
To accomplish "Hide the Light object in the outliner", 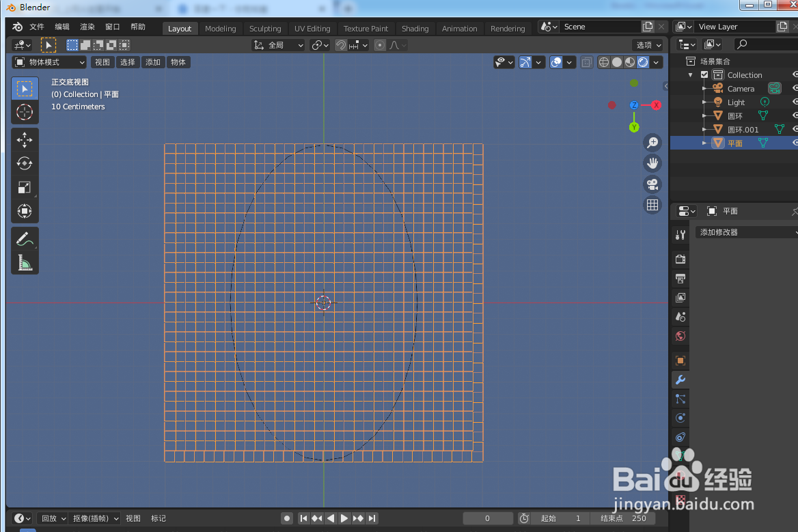I will (x=795, y=102).
